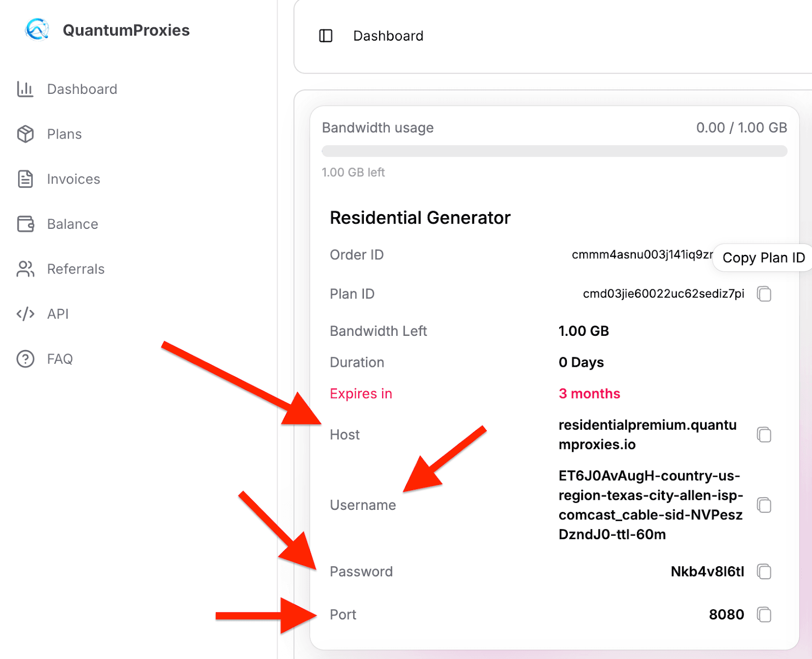812x659 pixels.
Task: Open the Invoices page link
Action: coord(74,179)
